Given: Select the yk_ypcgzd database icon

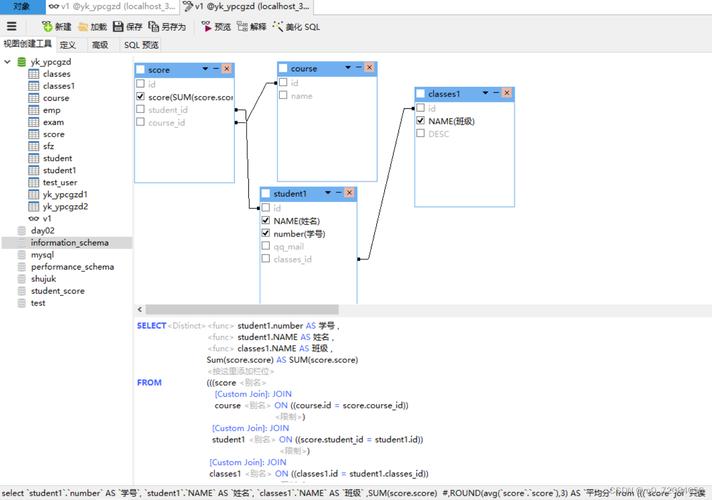Looking at the screenshot, I should click(21, 62).
